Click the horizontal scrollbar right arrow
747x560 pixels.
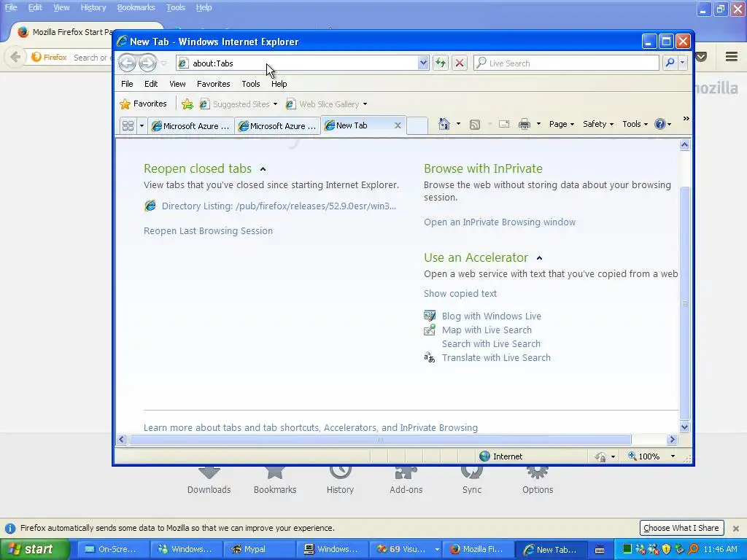(x=672, y=440)
